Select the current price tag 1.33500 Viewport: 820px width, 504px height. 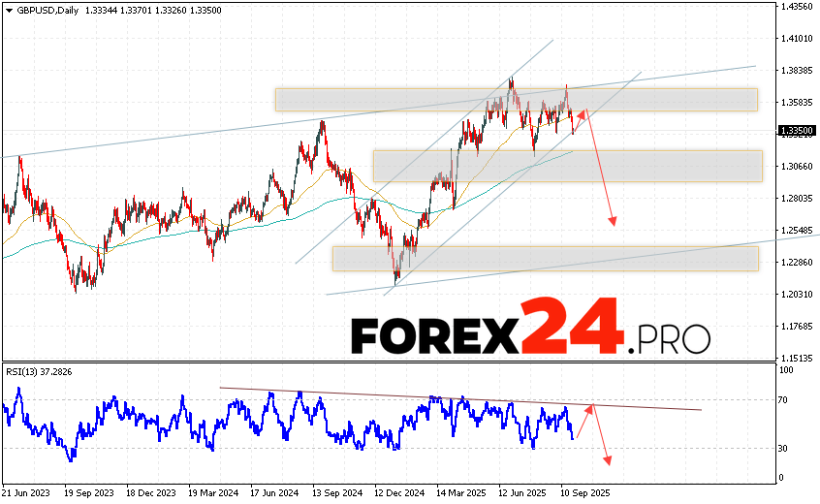797,130
